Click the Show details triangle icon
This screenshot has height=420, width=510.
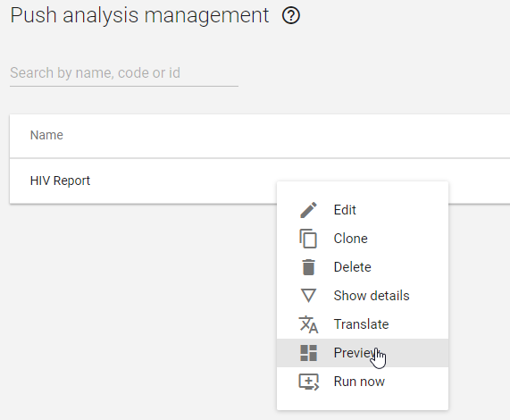tap(308, 296)
